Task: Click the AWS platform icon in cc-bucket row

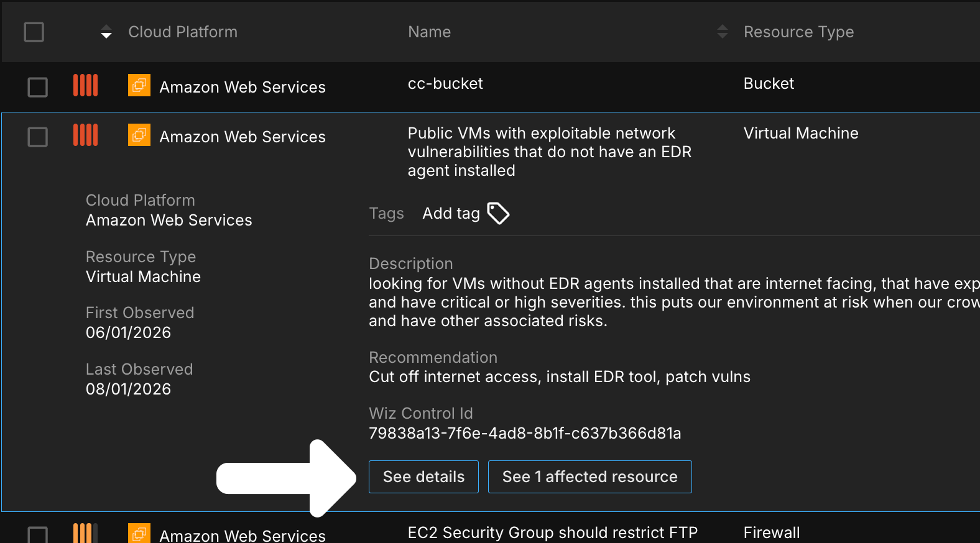Action: (x=139, y=84)
